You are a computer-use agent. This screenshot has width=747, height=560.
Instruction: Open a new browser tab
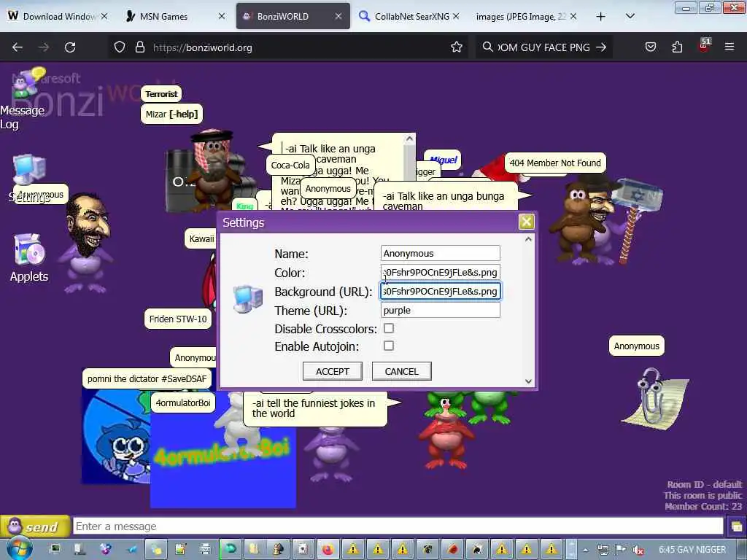click(x=601, y=17)
